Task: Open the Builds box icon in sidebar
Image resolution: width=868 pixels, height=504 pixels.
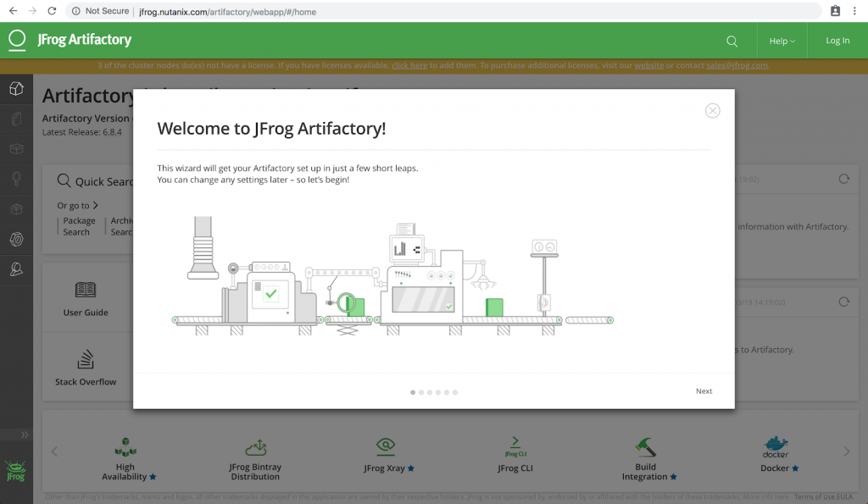Action: tap(16, 149)
